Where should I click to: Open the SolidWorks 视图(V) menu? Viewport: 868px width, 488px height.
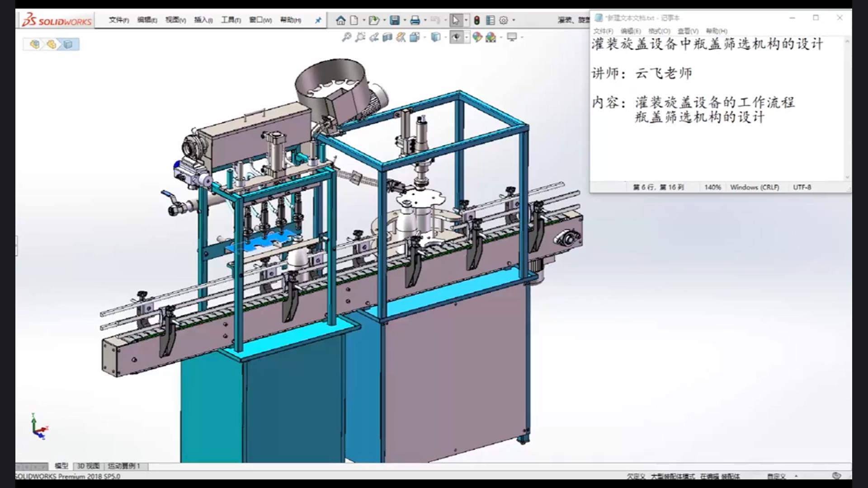coord(175,20)
